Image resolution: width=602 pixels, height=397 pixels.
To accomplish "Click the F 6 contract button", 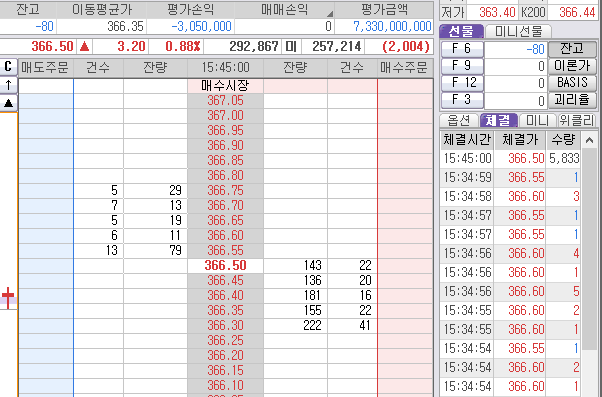I will pos(462,49).
